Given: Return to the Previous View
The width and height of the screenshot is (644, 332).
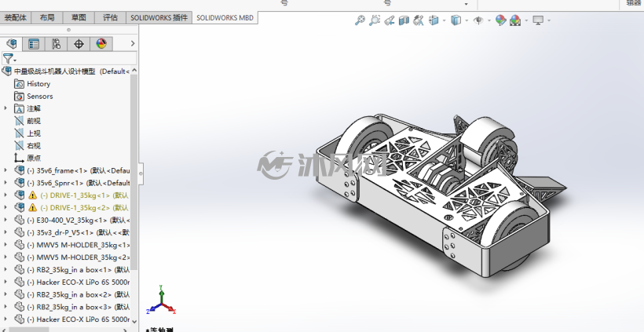Looking at the screenshot, I should (390, 20).
